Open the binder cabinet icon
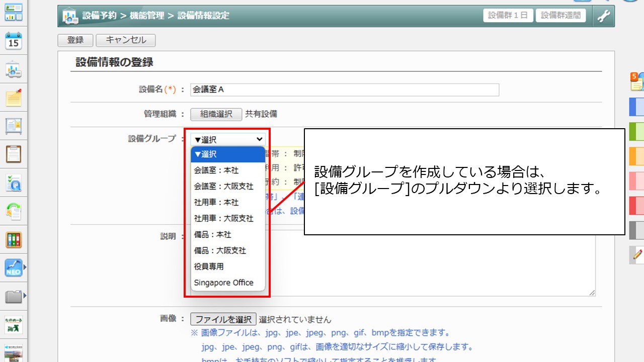The image size is (644, 362). [x=14, y=240]
